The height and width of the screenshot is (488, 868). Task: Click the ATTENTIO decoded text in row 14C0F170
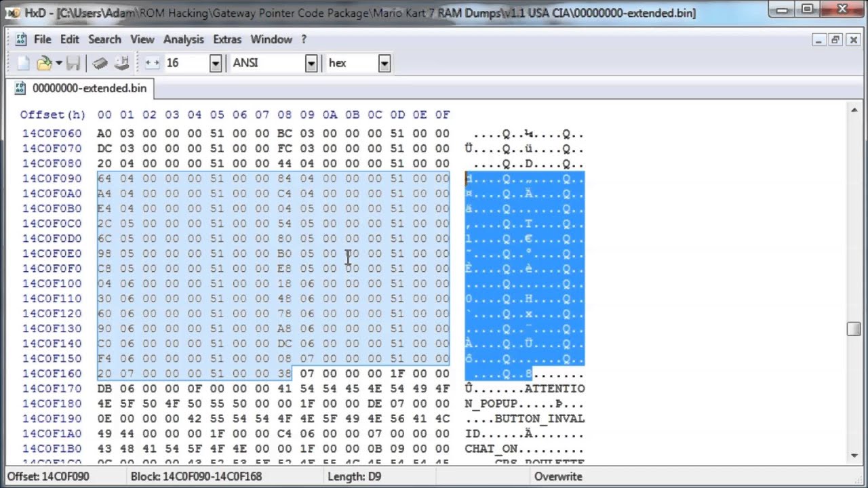pyautogui.click(x=555, y=388)
